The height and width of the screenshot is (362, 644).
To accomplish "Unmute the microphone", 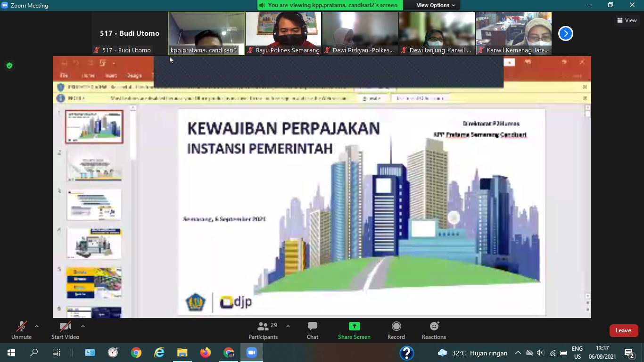I will (21, 330).
